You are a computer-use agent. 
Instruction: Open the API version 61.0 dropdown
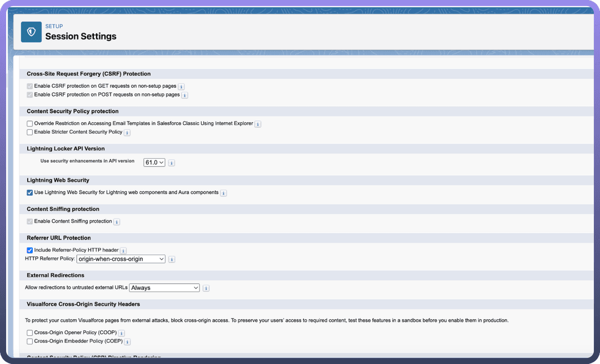154,162
